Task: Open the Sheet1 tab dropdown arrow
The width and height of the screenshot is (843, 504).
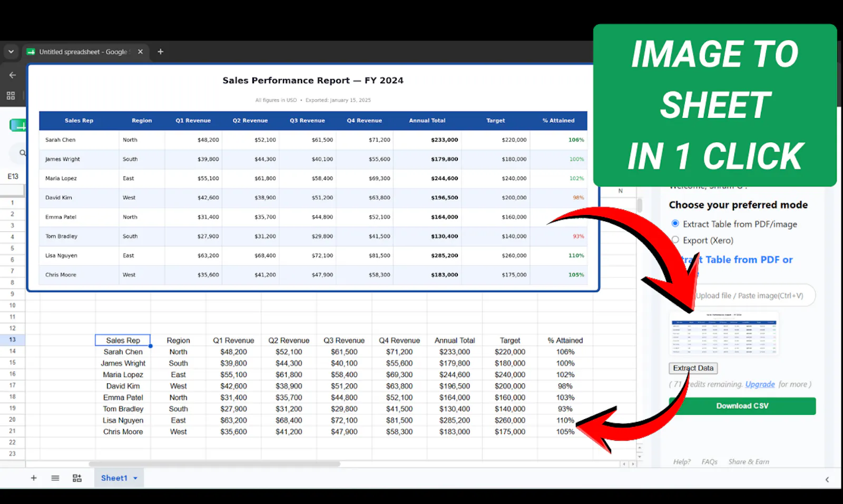Action: [135, 478]
